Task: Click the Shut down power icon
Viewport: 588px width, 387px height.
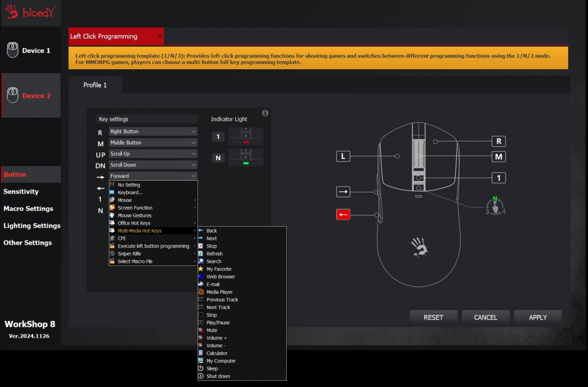Action: click(x=201, y=376)
